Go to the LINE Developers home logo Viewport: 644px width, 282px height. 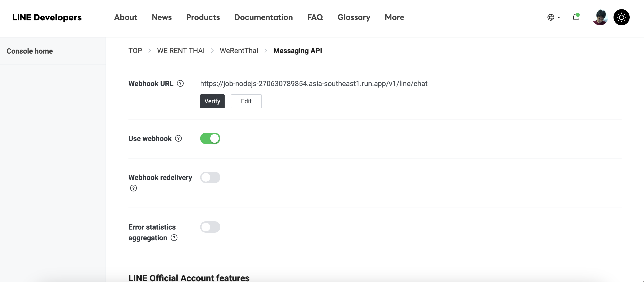[x=47, y=17]
